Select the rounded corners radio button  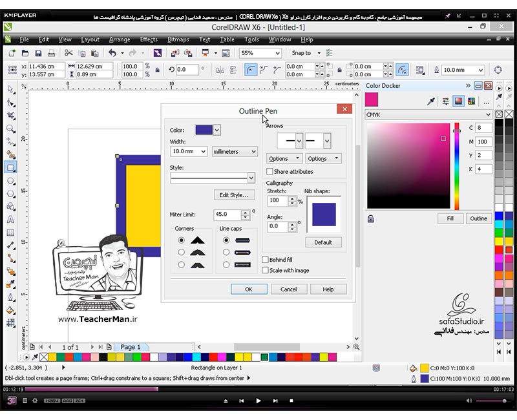point(181,252)
